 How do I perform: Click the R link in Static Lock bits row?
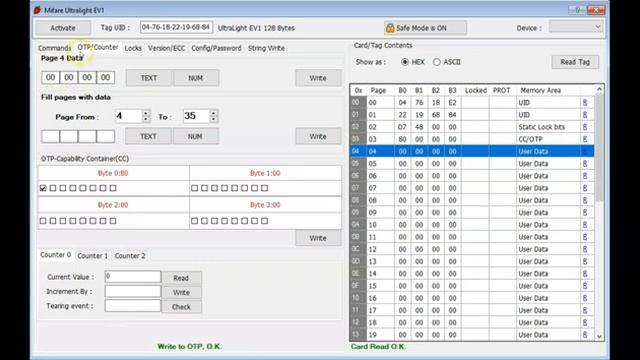click(x=585, y=127)
